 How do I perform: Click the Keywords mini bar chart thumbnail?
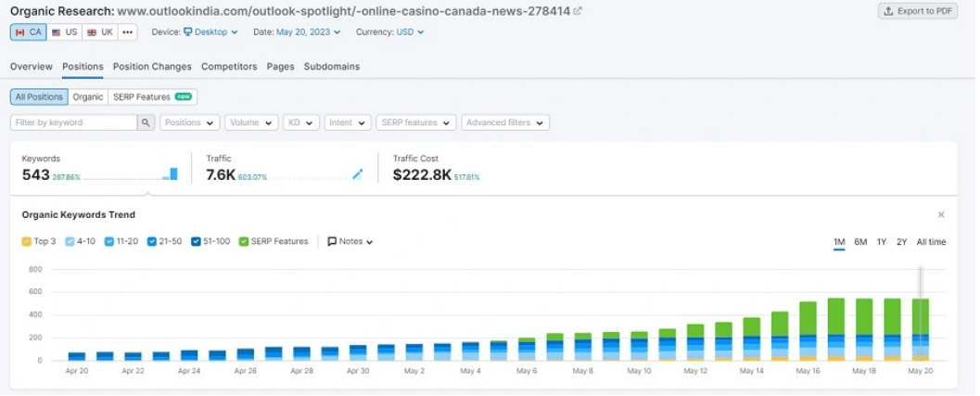click(170, 174)
